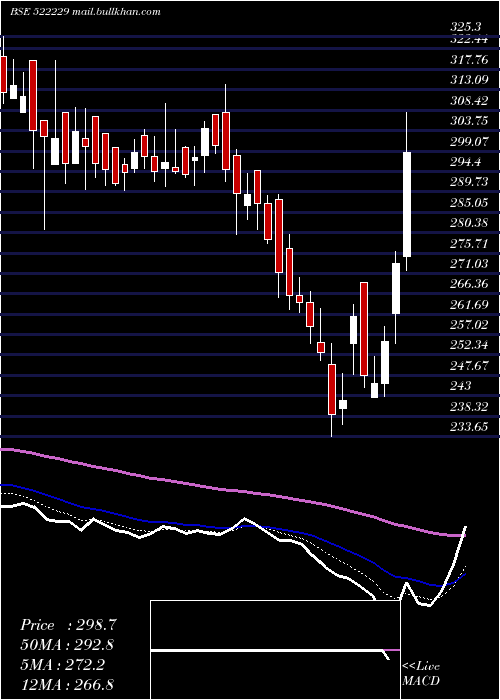The width and height of the screenshot is (500, 700).
Task: Click the lowest red candlestick near 238
Action: point(332,389)
